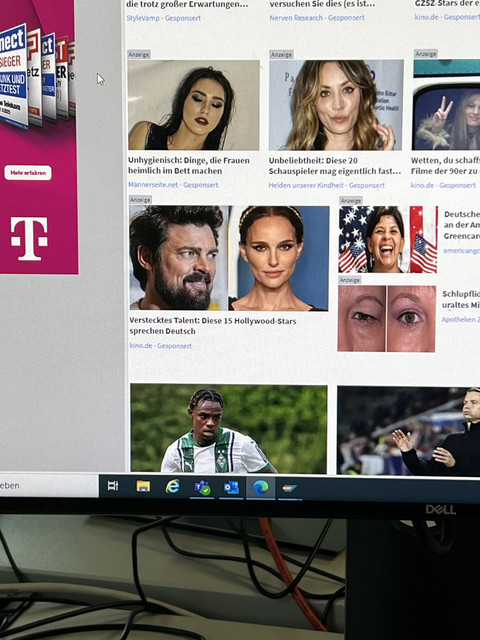Click 'Anzeige' label above dark-haired woman thumbnail
The image size is (480, 640).
tap(139, 54)
